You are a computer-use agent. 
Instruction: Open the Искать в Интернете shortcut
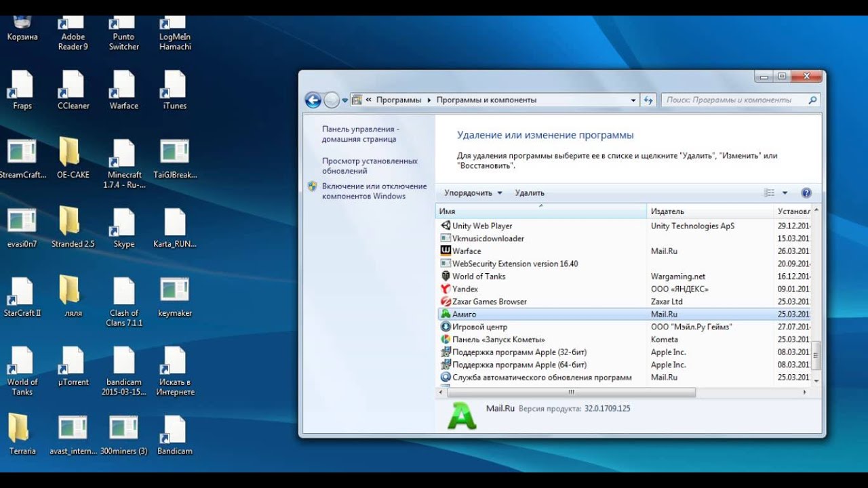coord(175,372)
